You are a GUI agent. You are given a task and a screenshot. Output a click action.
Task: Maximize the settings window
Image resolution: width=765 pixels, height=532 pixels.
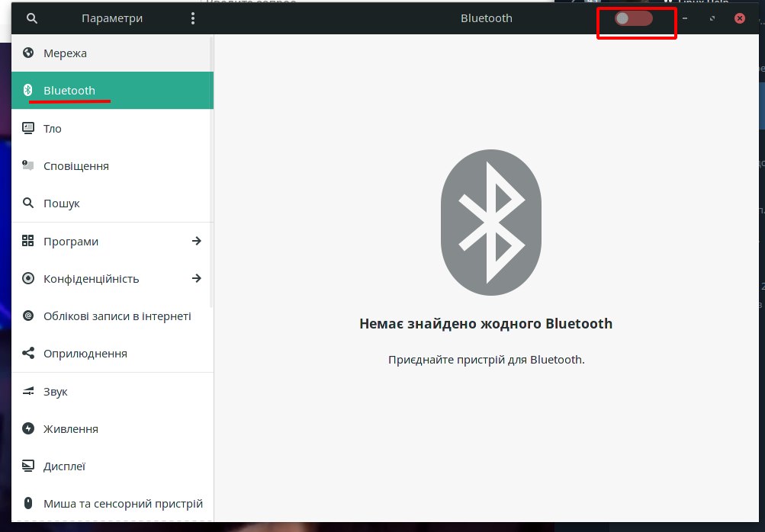tap(712, 18)
